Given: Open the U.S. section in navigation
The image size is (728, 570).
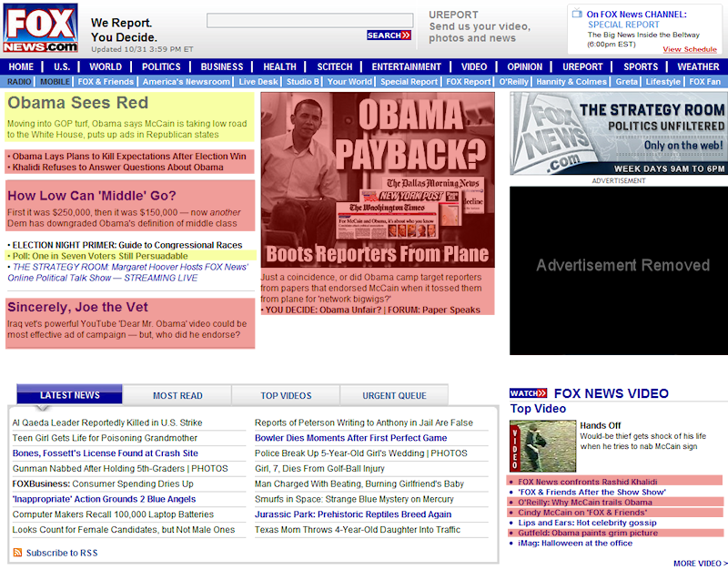Looking at the screenshot, I should tap(62, 66).
